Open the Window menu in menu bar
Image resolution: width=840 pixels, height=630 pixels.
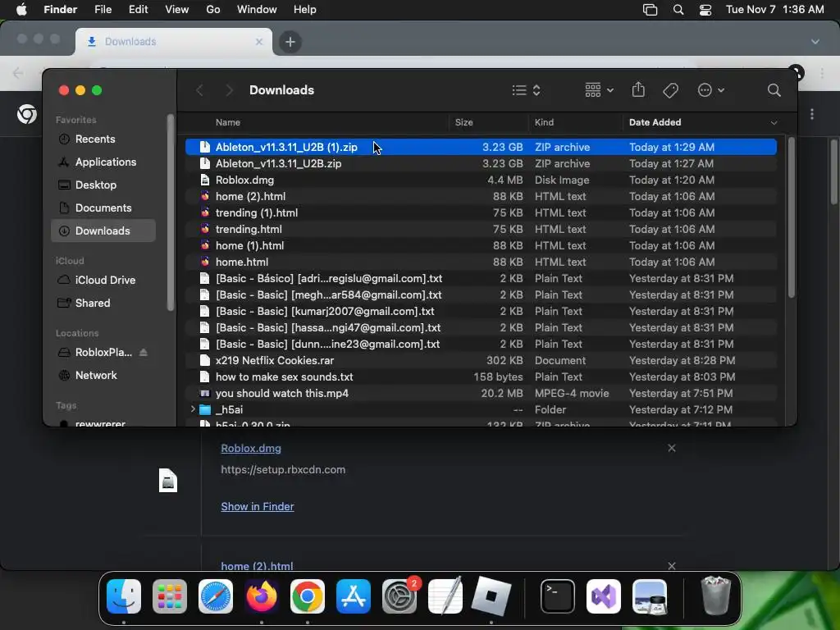[x=257, y=10]
